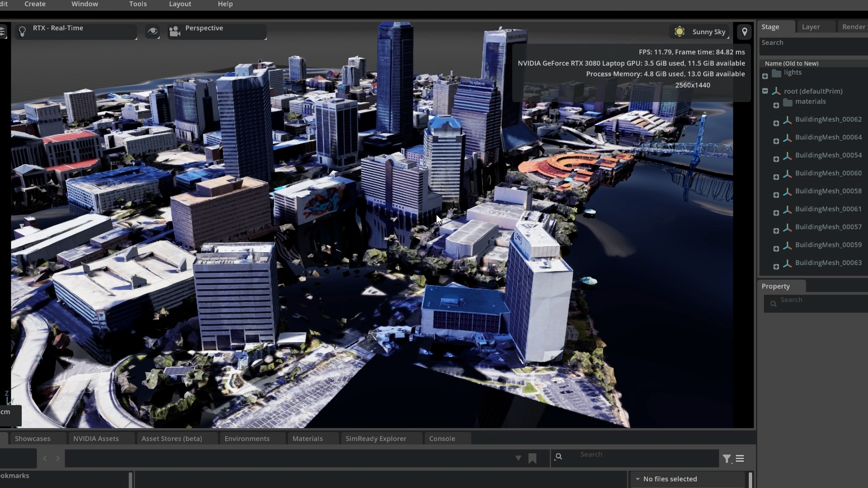Open the Environments tab at the bottom
The image size is (868, 488).
click(x=247, y=438)
